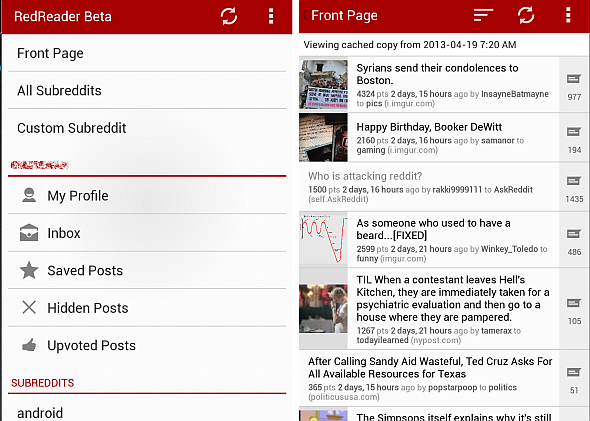Tap Custom Subreddit entry
Viewport: 590px width, 421px height.
coord(147,128)
